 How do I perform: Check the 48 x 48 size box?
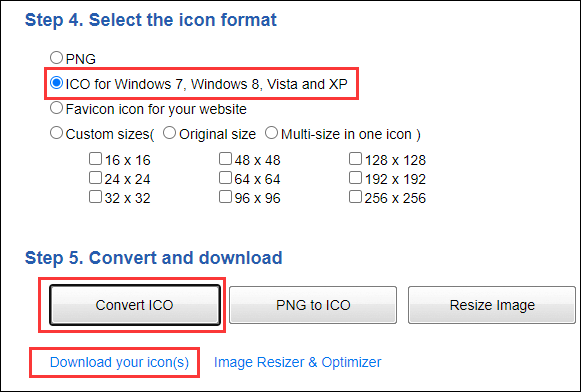click(225, 159)
